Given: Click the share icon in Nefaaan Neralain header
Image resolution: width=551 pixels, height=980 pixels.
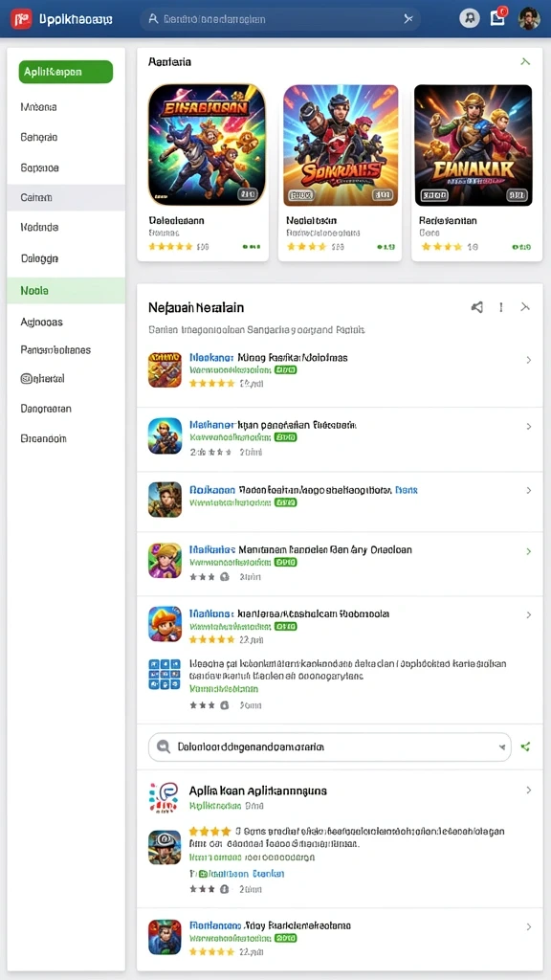Looking at the screenshot, I should click(476, 307).
